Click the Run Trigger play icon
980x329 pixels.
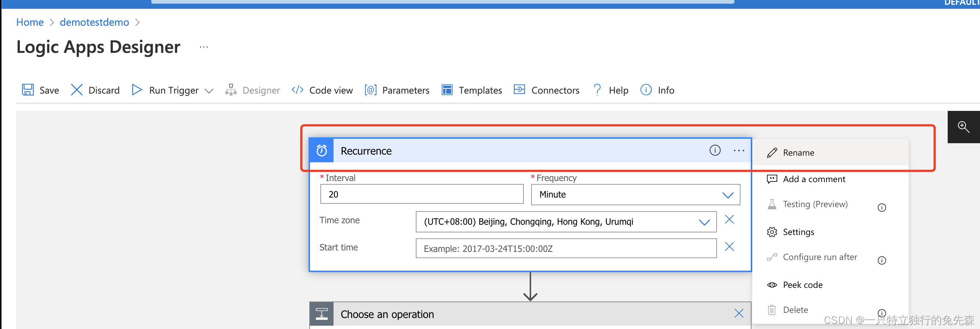(x=137, y=90)
